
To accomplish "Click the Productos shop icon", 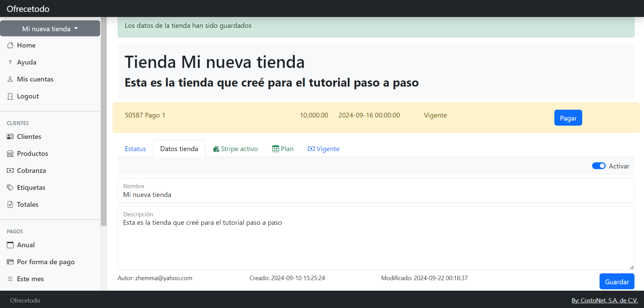I will pos(10,153).
